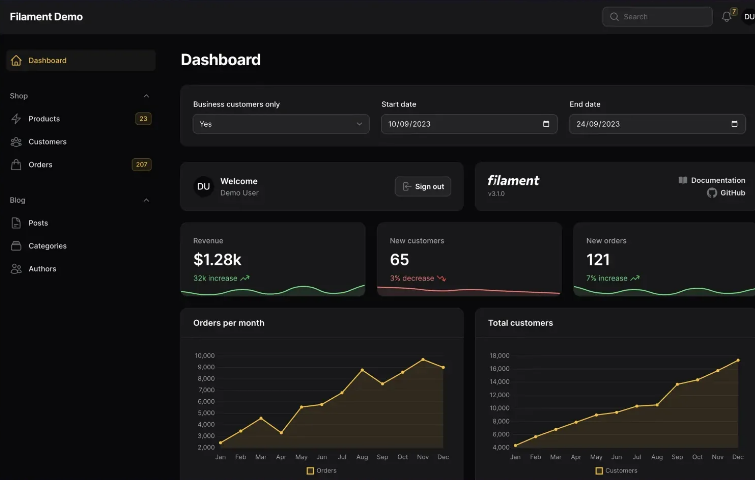Click the Documentation book icon
Image resolution: width=755 pixels, height=480 pixels.
click(683, 180)
